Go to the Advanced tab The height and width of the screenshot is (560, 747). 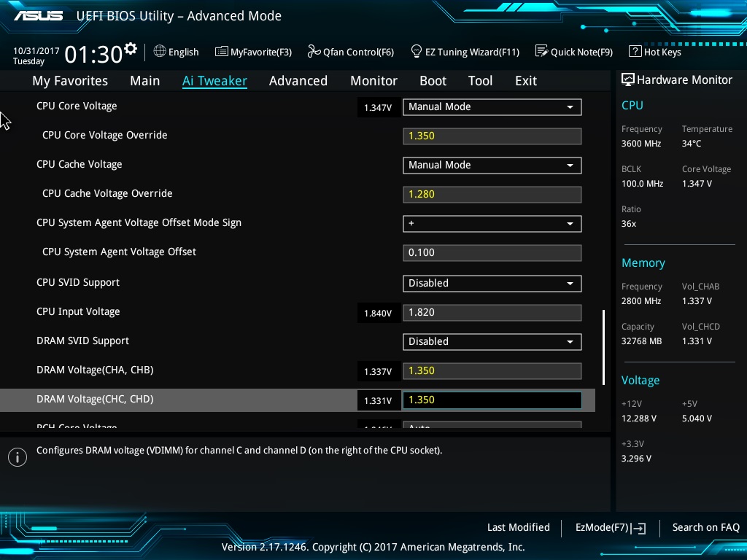(298, 81)
